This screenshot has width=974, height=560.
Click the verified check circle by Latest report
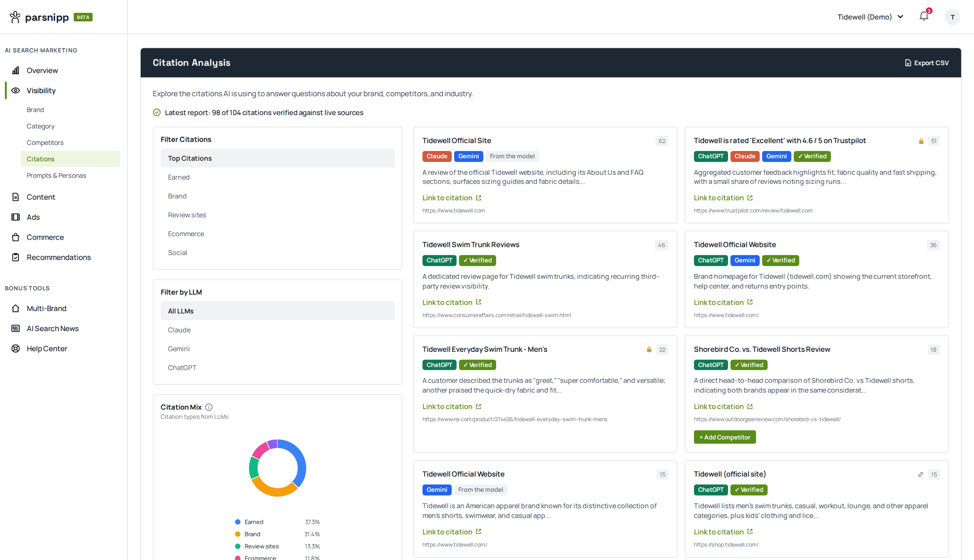(157, 112)
